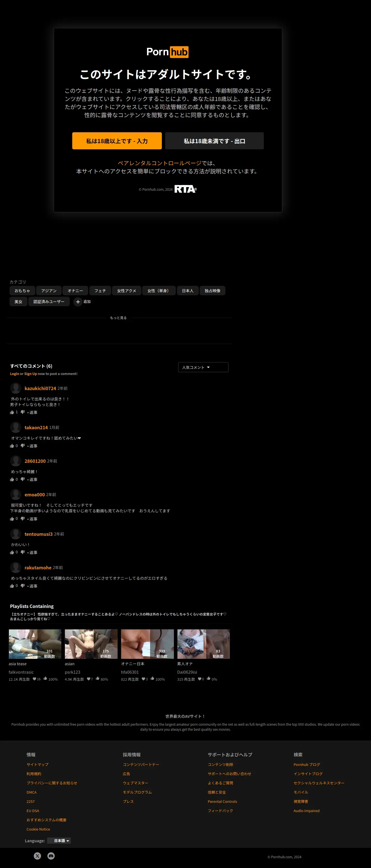The width and height of the screenshot is (371, 868).
Task: Open the Cookie Notice footer link
Action: 38,829
